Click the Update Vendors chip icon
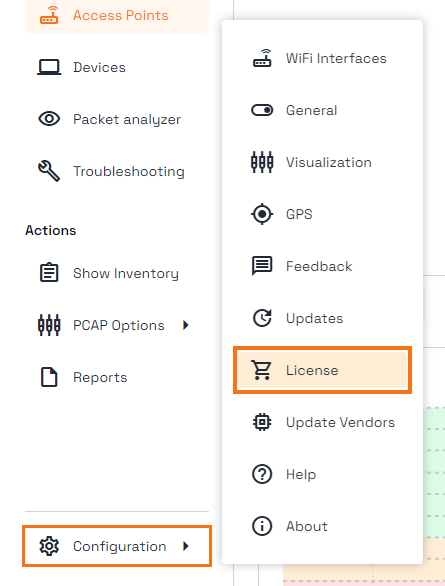 pyautogui.click(x=262, y=422)
